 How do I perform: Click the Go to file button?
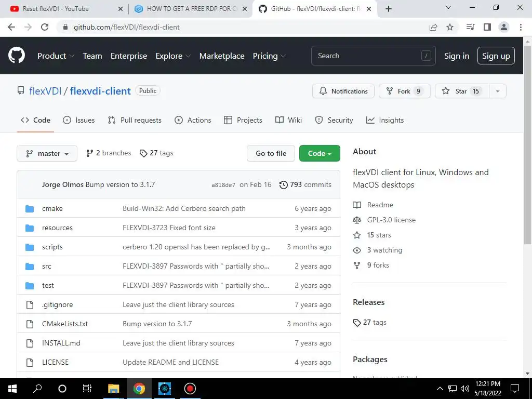click(271, 153)
